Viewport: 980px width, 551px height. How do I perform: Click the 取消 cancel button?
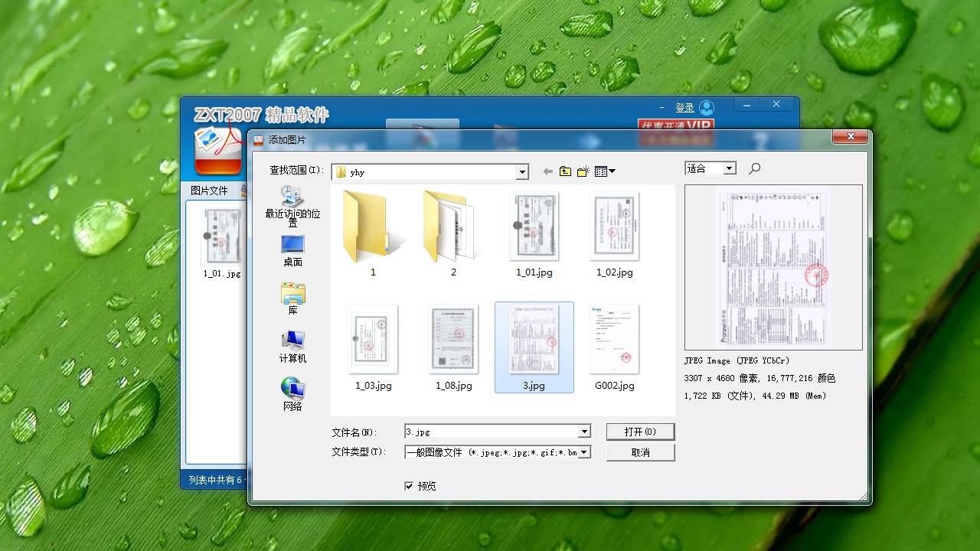click(x=640, y=452)
